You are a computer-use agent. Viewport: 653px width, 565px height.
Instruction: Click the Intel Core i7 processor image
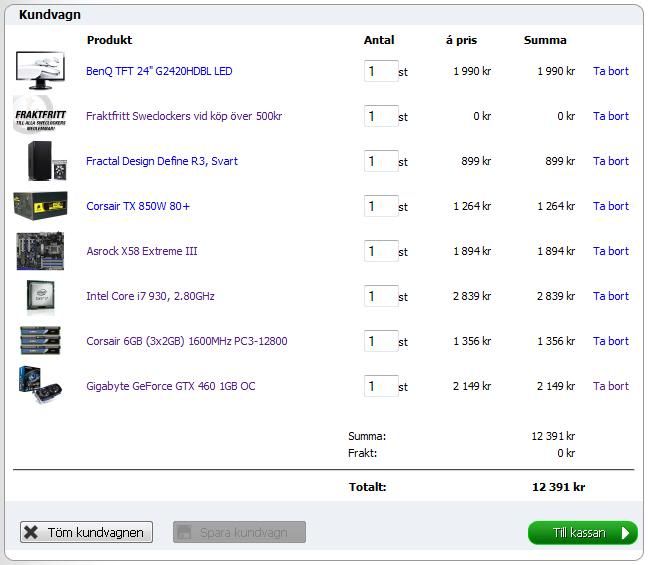[x=42, y=296]
